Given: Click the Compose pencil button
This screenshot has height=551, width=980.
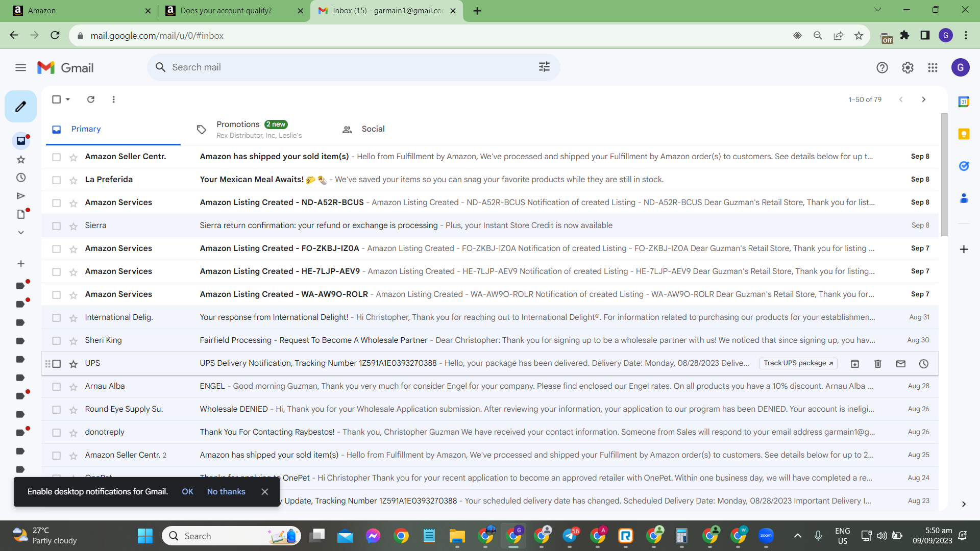Looking at the screenshot, I should click(x=20, y=106).
